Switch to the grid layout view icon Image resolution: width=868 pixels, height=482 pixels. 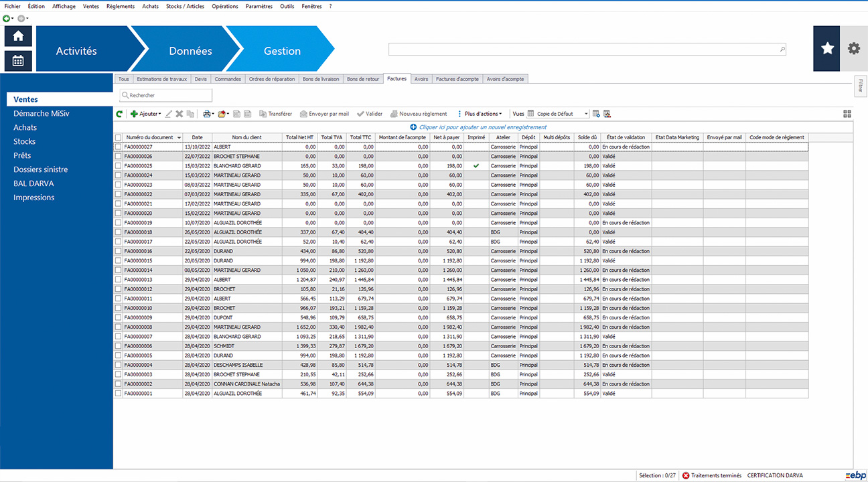click(847, 114)
